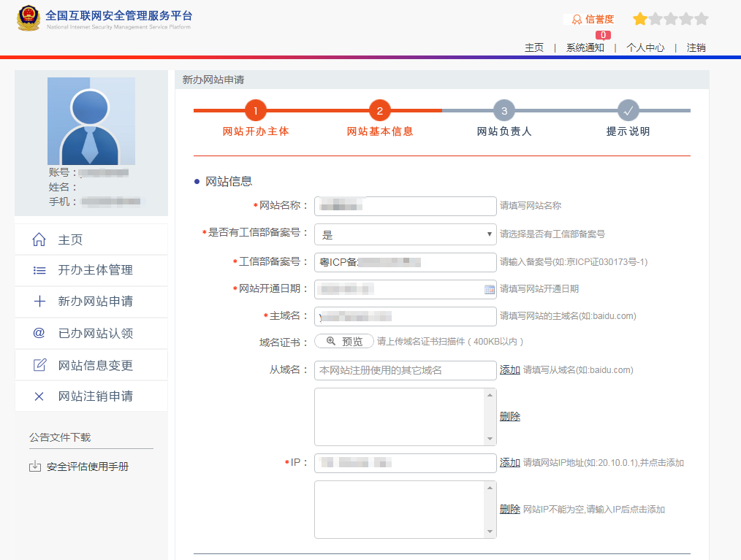Click the step 3 circle 网站负责人

[504, 110]
